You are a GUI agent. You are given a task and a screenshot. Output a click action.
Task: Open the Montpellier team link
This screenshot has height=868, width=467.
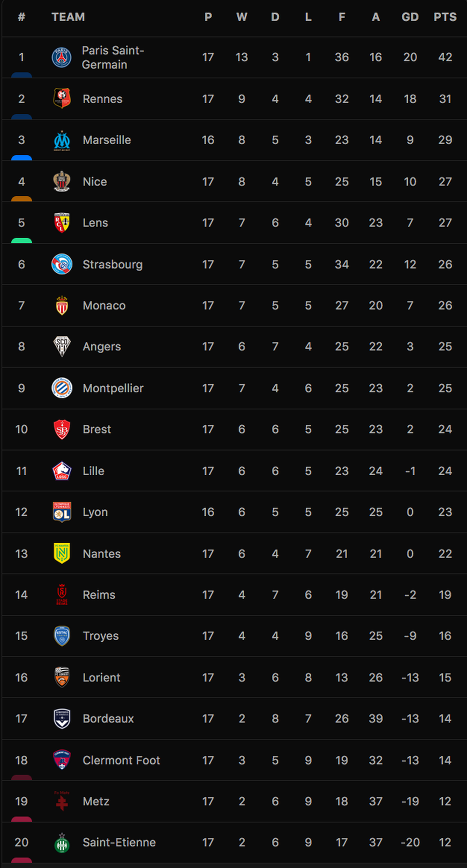(113, 388)
